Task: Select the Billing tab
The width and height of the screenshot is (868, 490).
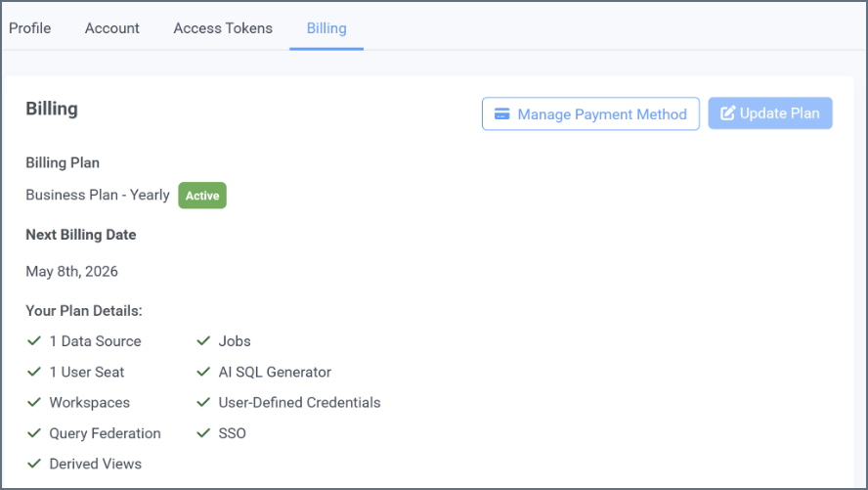Action: (x=326, y=28)
